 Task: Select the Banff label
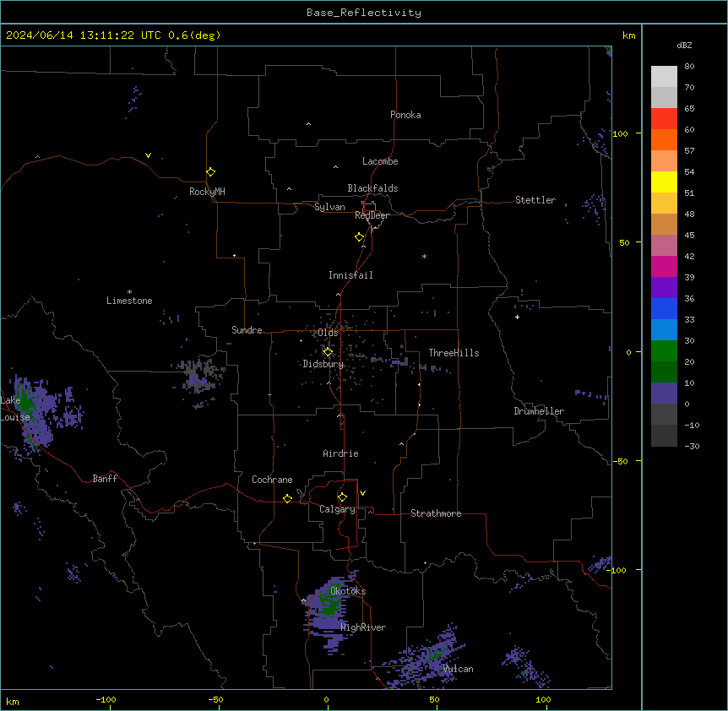(105, 479)
